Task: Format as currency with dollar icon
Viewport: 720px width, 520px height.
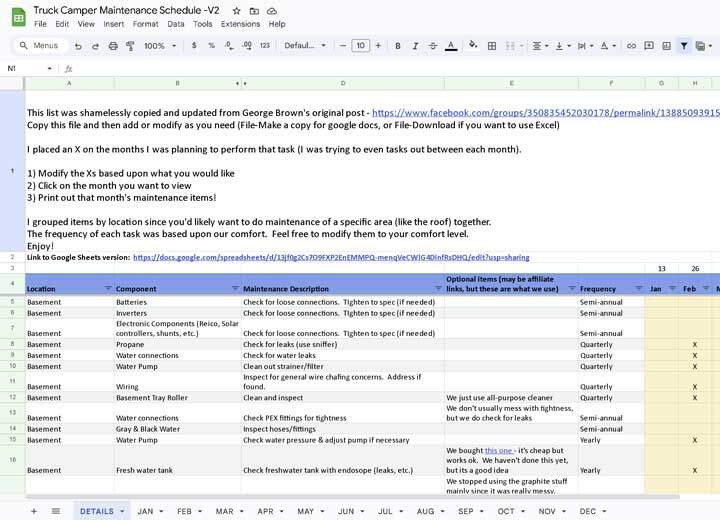Action: [194, 45]
